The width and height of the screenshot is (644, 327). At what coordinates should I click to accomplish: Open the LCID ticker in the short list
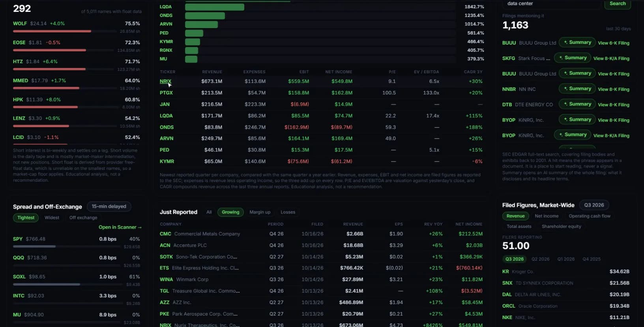click(x=19, y=137)
